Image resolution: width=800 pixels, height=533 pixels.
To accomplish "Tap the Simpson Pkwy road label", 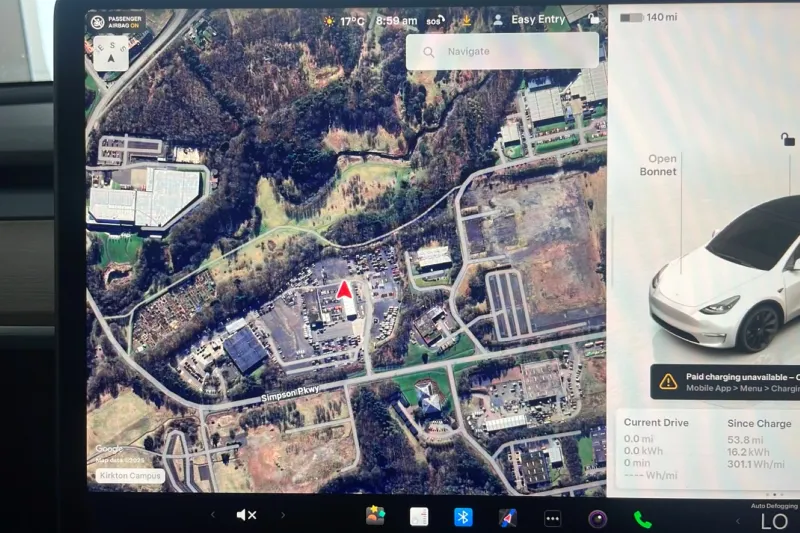I will tap(290, 393).
